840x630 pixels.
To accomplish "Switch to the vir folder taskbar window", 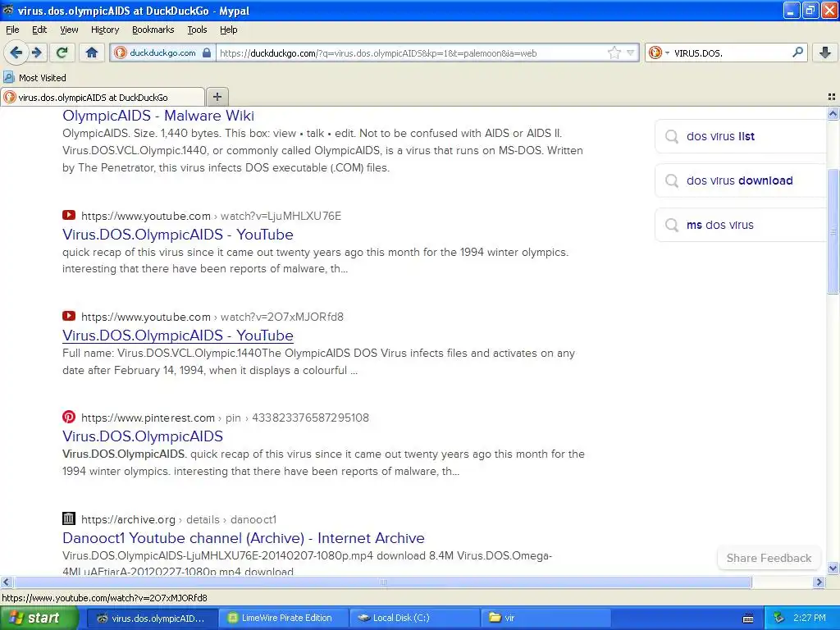I will 545,618.
